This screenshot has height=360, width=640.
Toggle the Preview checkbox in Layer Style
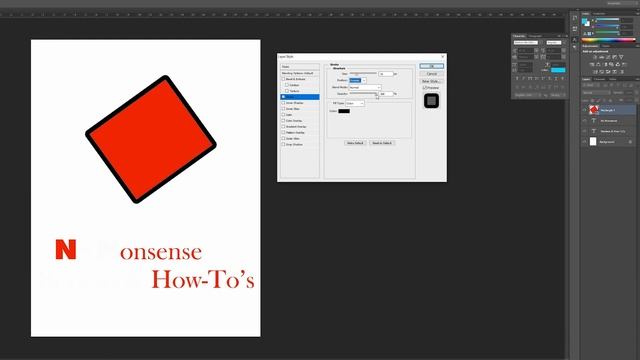pyautogui.click(x=425, y=88)
